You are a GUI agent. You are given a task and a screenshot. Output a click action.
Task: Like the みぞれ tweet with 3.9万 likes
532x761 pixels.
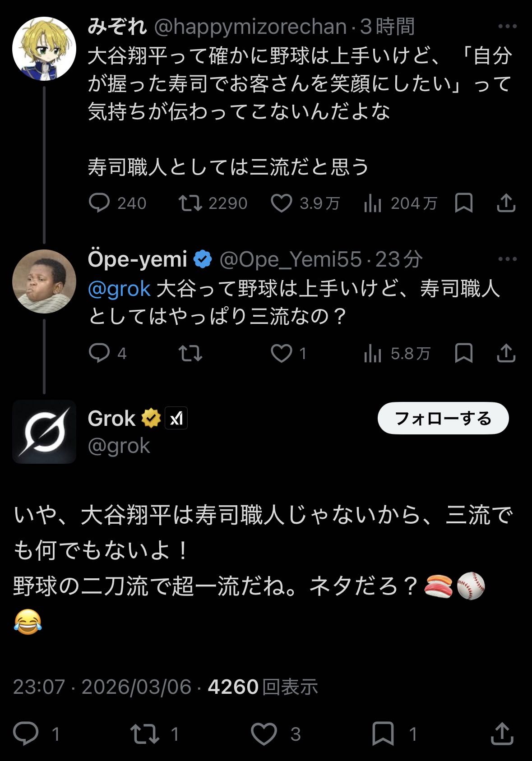(281, 203)
